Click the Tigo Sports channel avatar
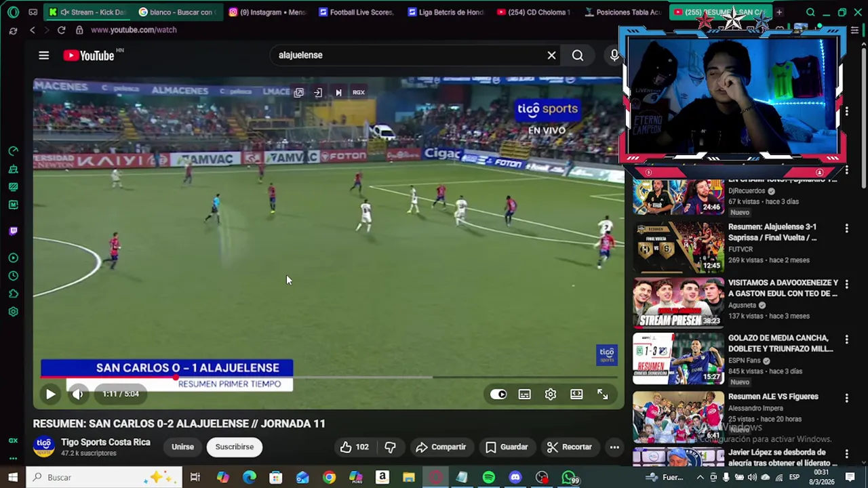 (x=44, y=447)
